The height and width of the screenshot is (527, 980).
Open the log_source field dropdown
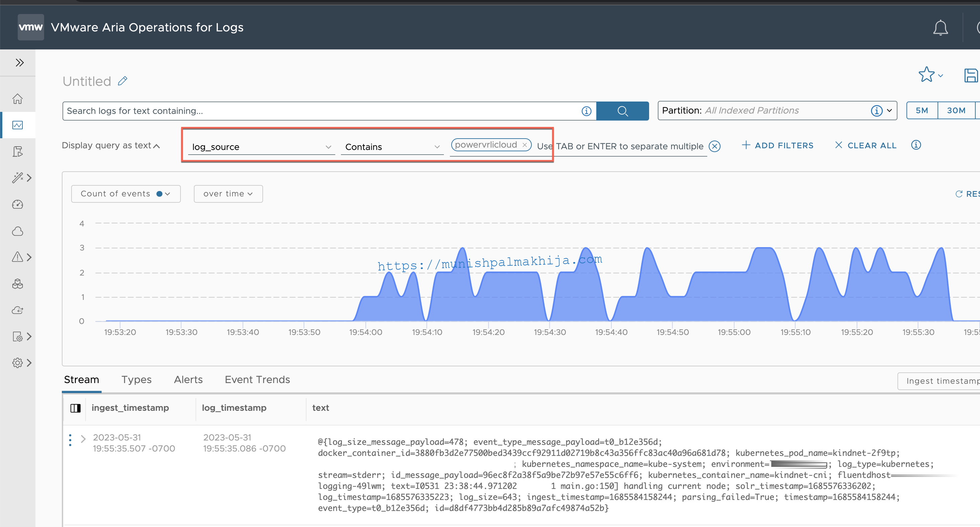pyautogui.click(x=262, y=147)
